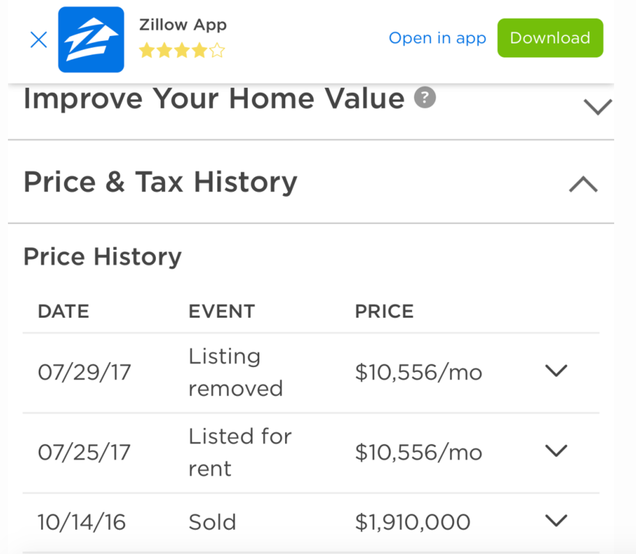Screen dimensions: 636x554
Task: Click the PRICE column header
Action: 385,311
